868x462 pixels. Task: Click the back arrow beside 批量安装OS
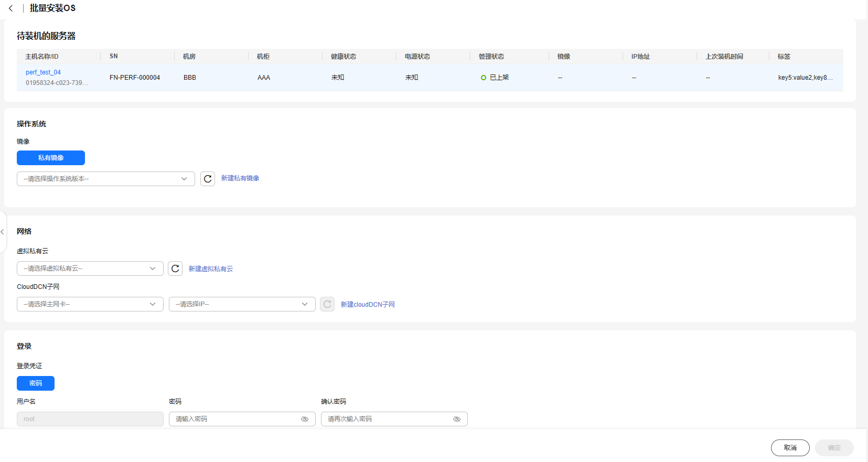click(x=10, y=8)
